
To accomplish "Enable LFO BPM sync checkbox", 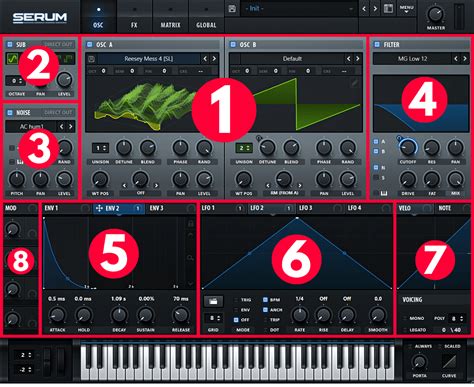I will pyautogui.click(x=265, y=300).
